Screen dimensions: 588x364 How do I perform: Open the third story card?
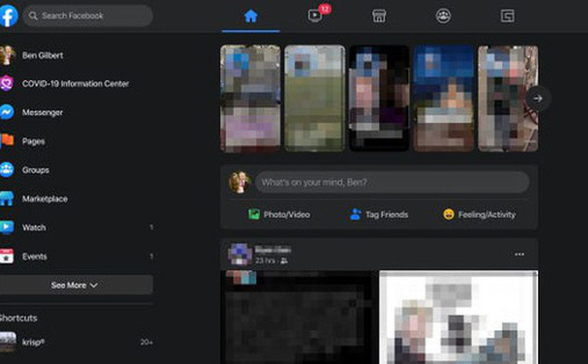coord(380,99)
